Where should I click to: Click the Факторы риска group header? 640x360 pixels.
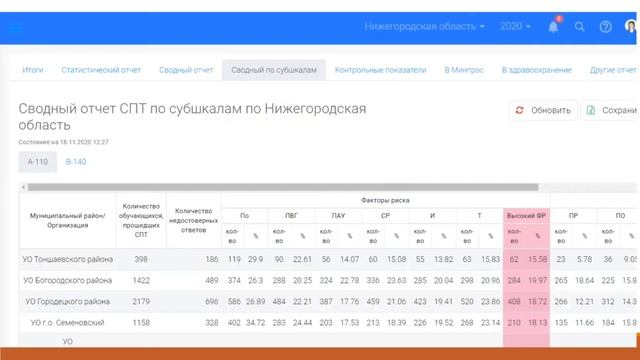[385, 200]
